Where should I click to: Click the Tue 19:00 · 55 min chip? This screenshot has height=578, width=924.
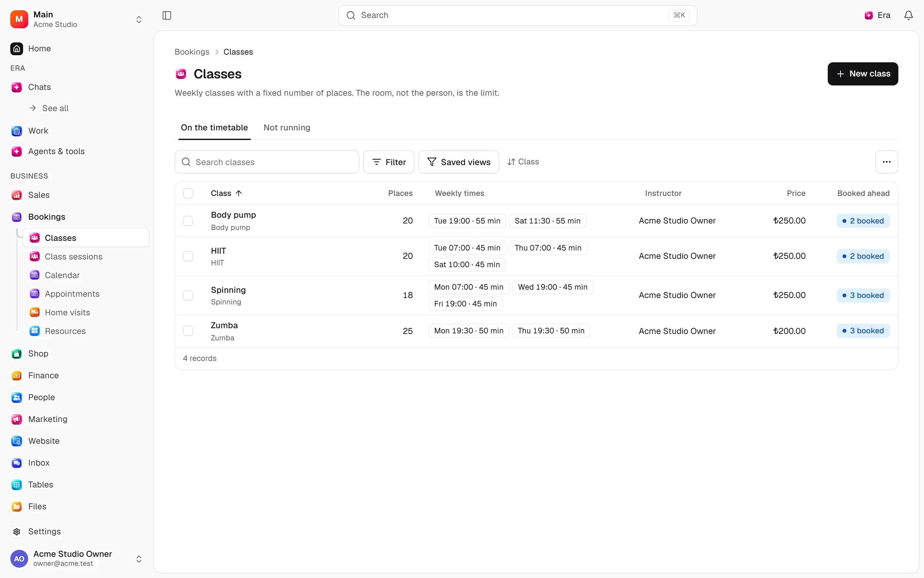pyautogui.click(x=467, y=221)
